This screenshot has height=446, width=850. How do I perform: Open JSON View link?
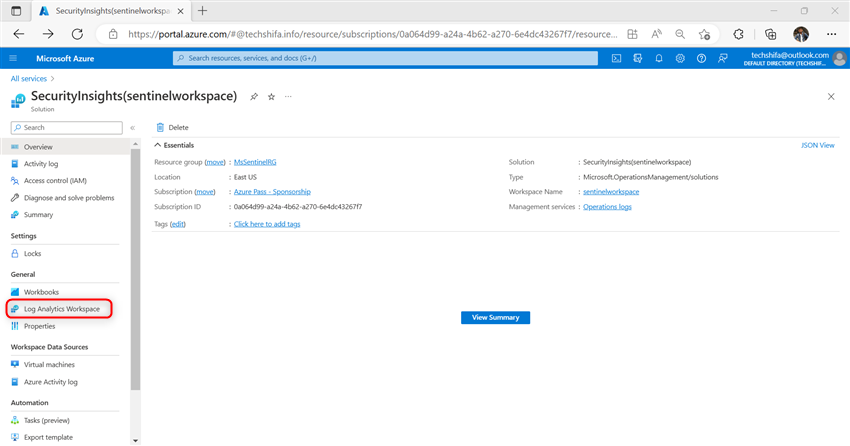[x=817, y=145]
